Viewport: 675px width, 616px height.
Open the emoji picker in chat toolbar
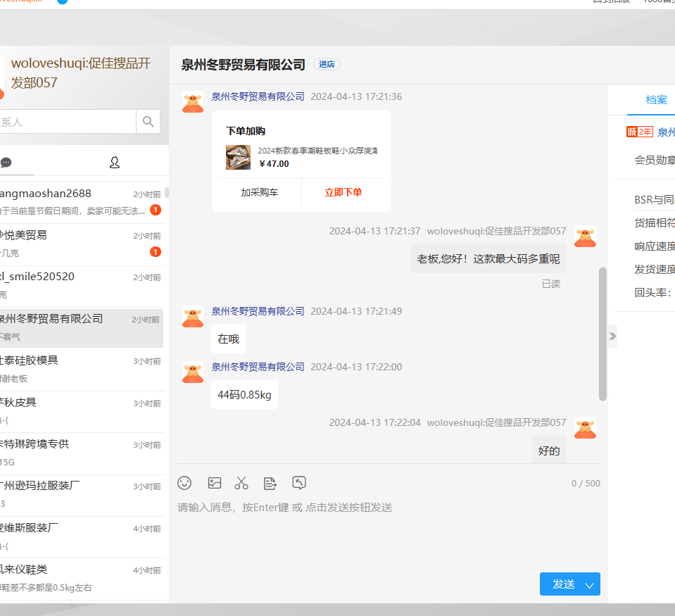(x=184, y=483)
